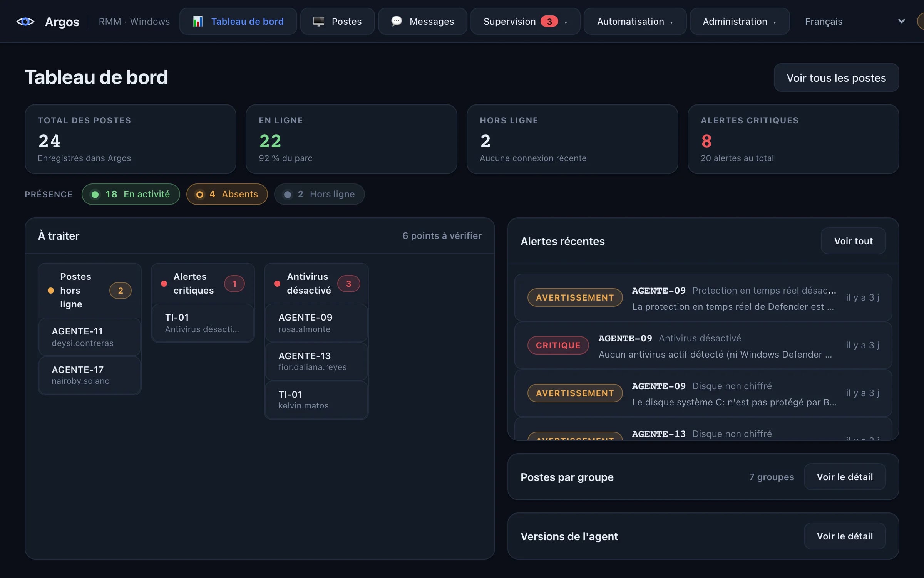Switch to the Postes tab

(x=337, y=21)
